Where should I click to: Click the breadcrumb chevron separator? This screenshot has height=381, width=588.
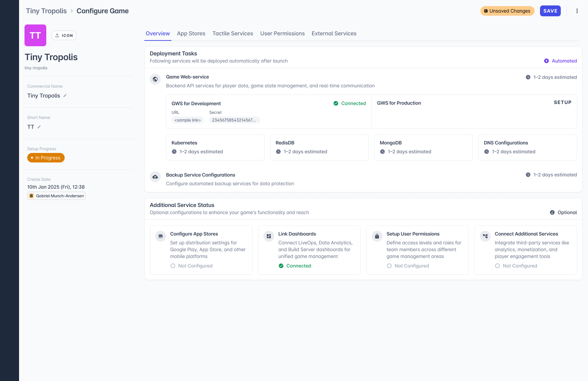pyautogui.click(x=72, y=11)
